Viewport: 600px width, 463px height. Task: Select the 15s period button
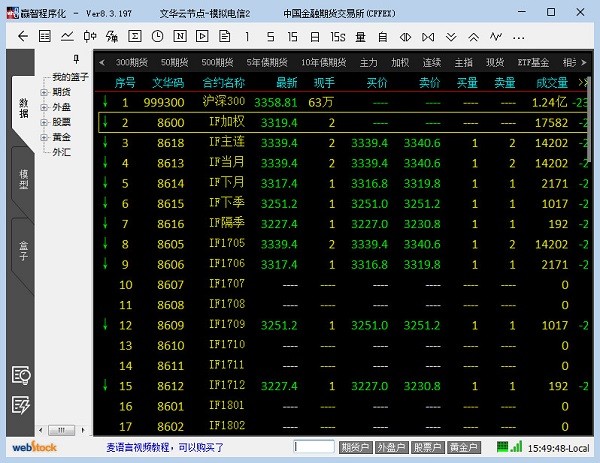tap(338, 37)
